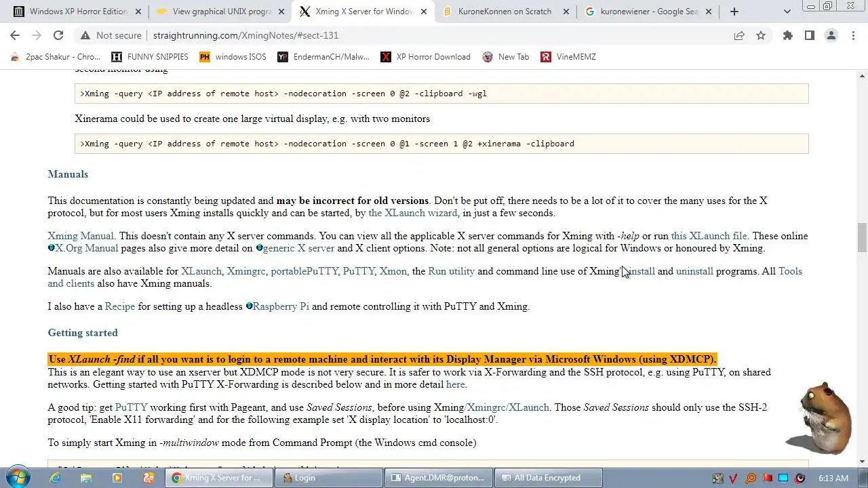Click the blue monitor tray icon

pyautogui.click(x=784, y=479)
